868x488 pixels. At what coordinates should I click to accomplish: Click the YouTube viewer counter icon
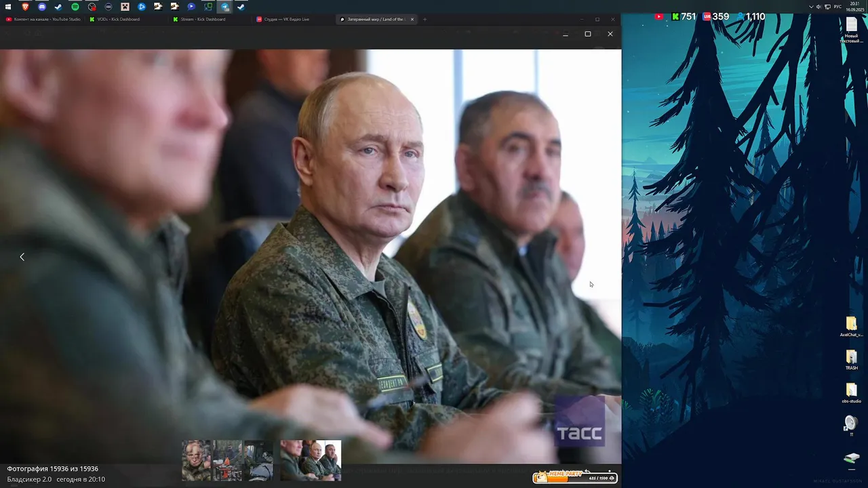tap(659, 16)
